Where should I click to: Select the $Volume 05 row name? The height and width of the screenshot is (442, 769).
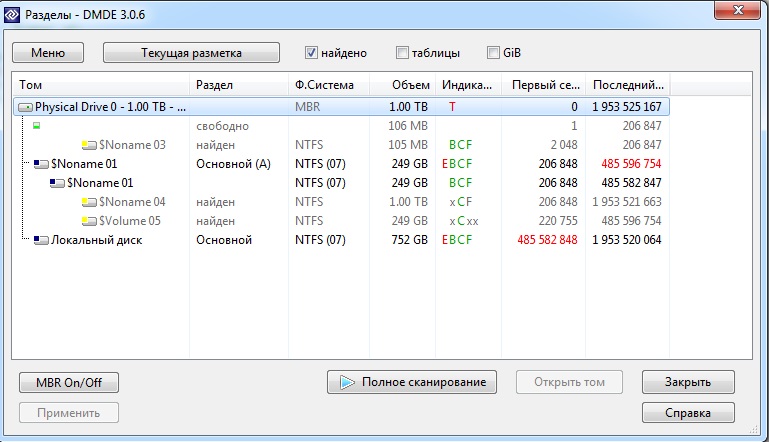point(130,221)
